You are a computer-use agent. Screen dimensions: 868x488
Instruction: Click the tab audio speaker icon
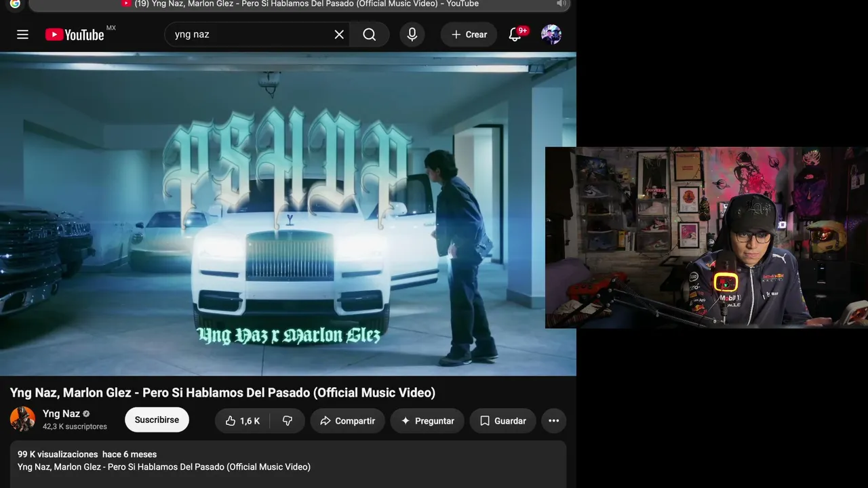point(561,4)
